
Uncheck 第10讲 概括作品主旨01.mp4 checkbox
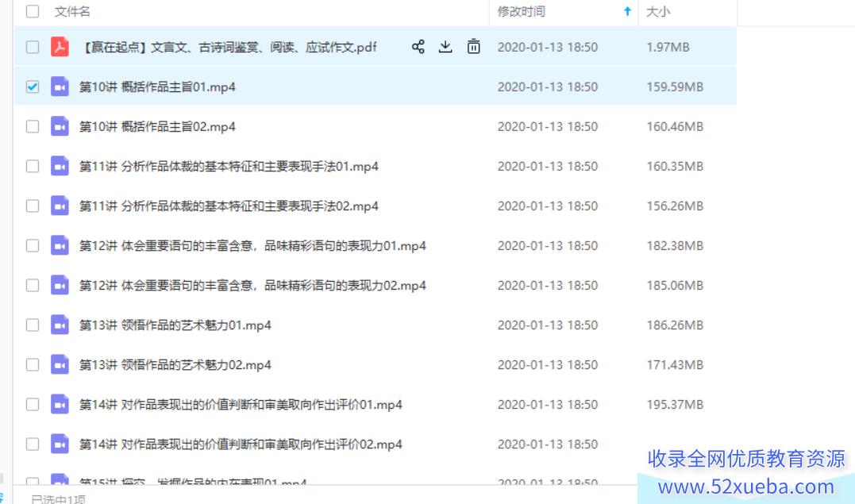(33, 87)
